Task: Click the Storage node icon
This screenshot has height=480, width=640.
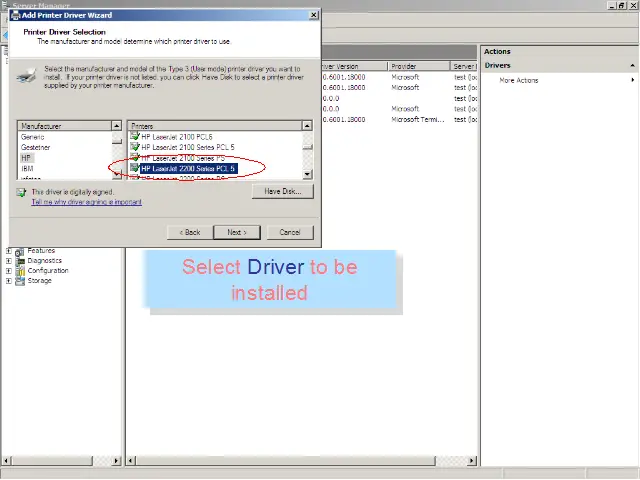Action: point(20,281)
